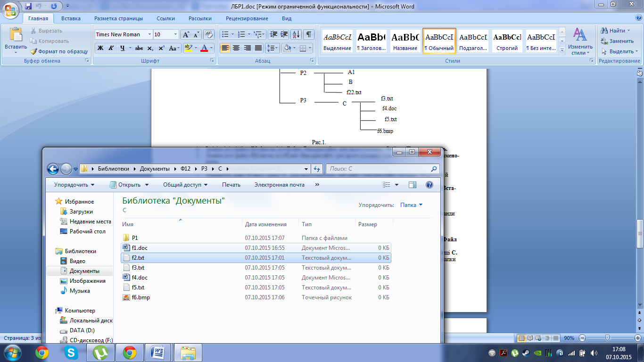Click the bullet list icon
The height and width of the screenshot is (362, 644).
click(x=225, y=34)
